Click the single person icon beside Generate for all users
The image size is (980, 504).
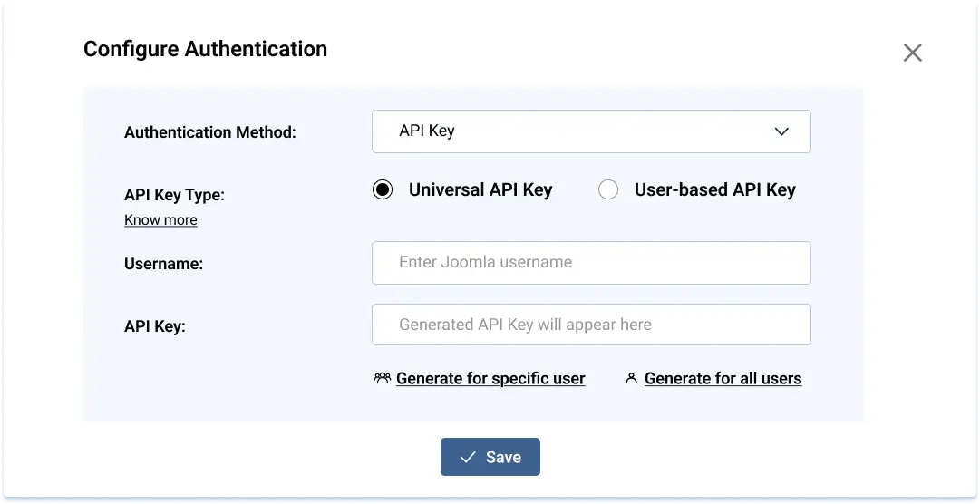[631, 378]
